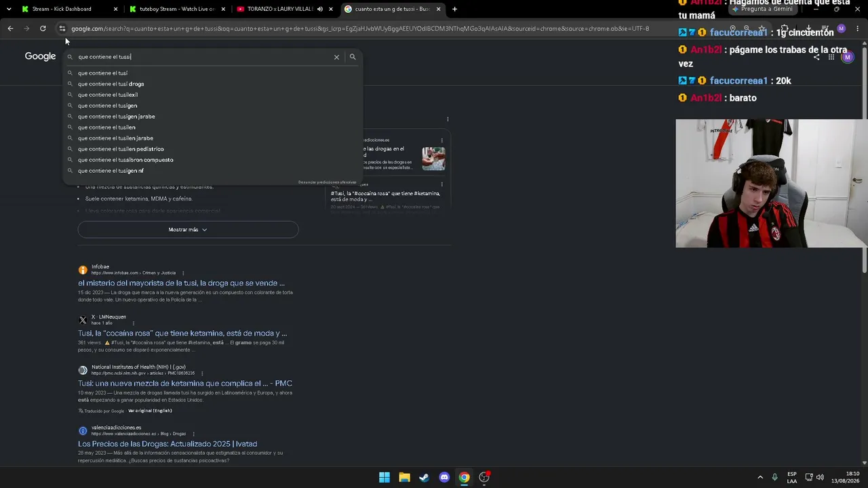Screen dimensions: 868x488
Task: Expand the overview with Mostrar más
Action: click(x=188, y=230)
